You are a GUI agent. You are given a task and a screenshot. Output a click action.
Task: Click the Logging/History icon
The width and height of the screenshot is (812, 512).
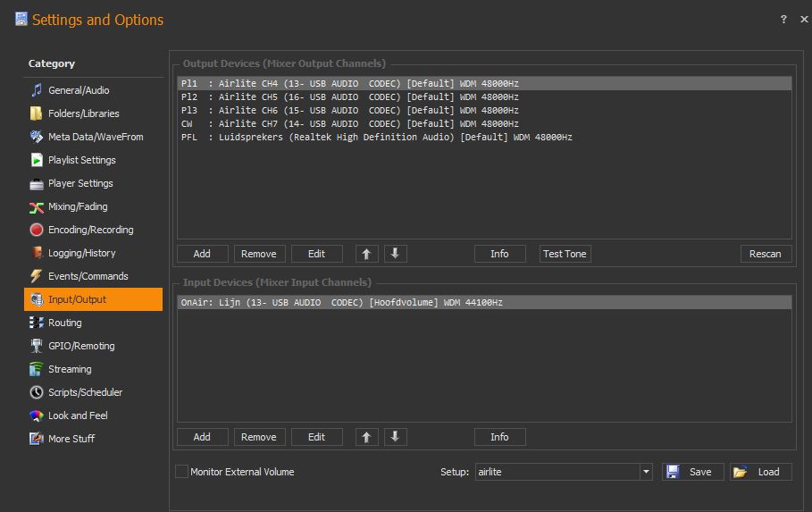37,253
